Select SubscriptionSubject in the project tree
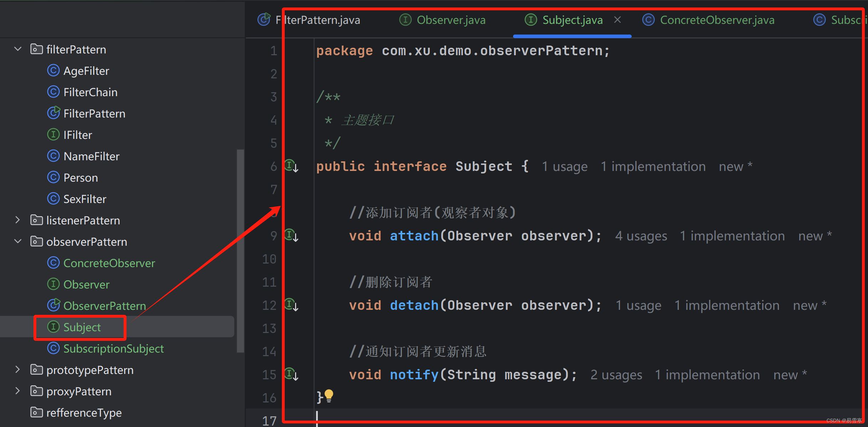The width and height of the screenshot is (868, 427). point(113,348)
